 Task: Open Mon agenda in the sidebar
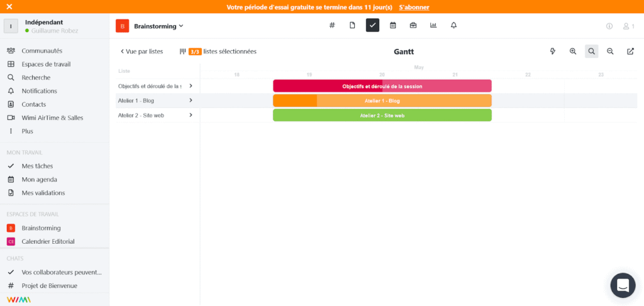click(39, 179)
